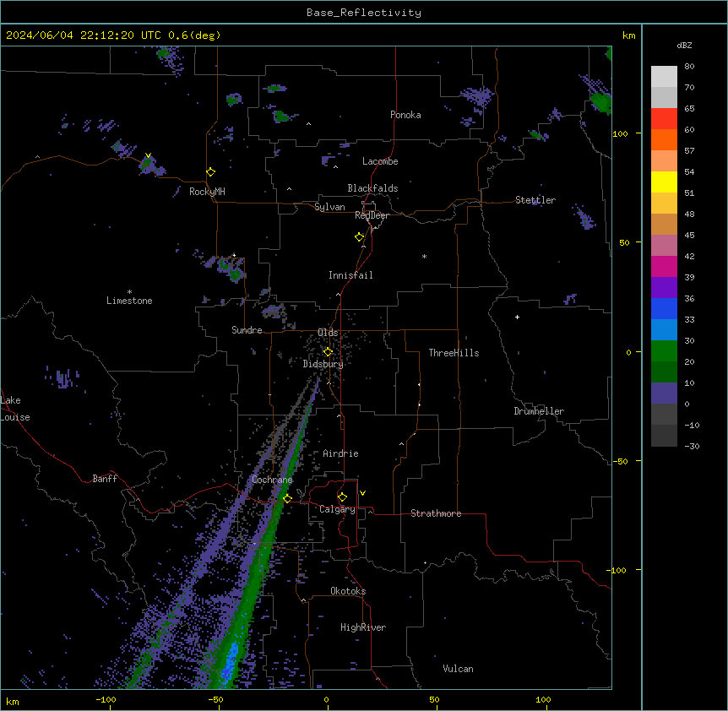The width and height of the screenshot is (728, 711).
Task: Click the RedDeer city label
Action: [x=372, y=215]
